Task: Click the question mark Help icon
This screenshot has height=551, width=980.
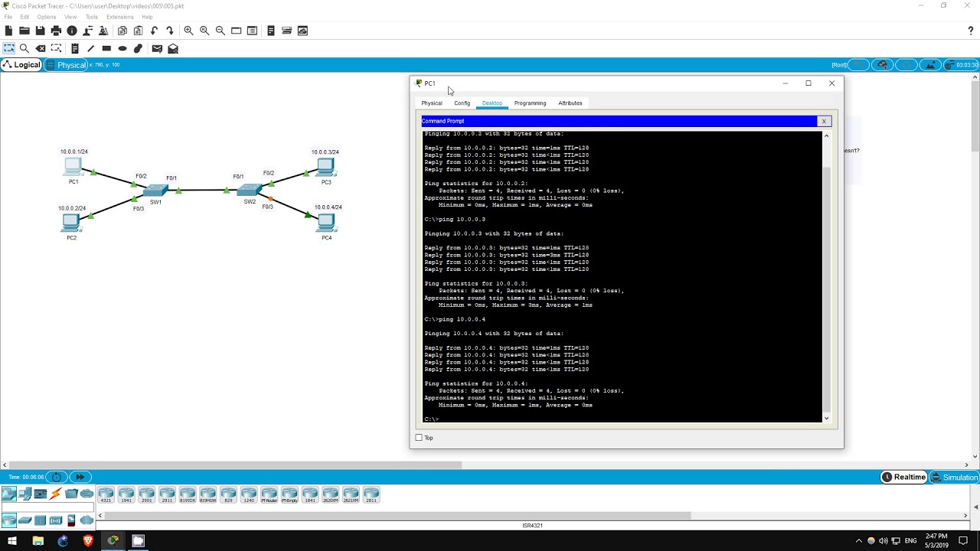Action: [971, 31]
